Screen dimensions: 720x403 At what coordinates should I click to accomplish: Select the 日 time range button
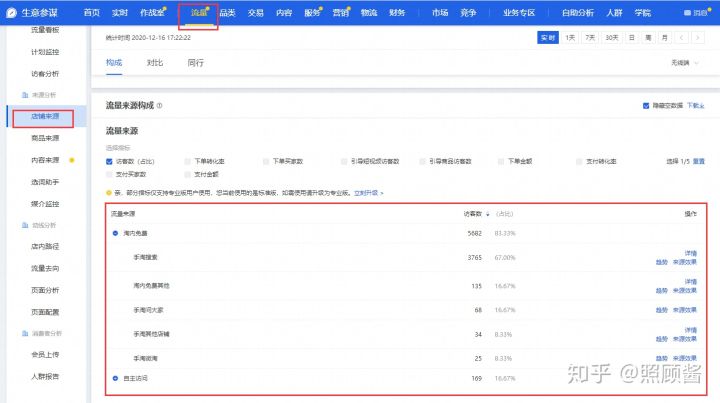tap(632, 38)
